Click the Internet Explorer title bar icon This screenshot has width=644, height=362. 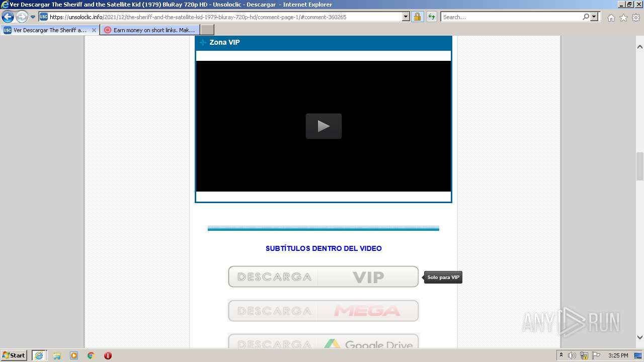tap(5, 5)
